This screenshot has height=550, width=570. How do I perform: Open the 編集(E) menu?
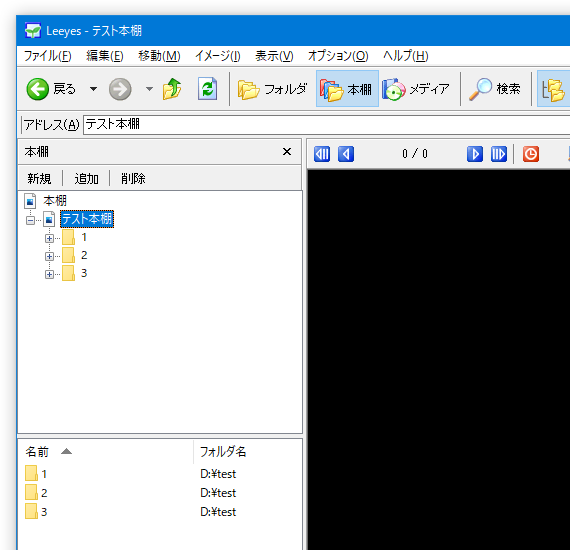coord(105,56)
